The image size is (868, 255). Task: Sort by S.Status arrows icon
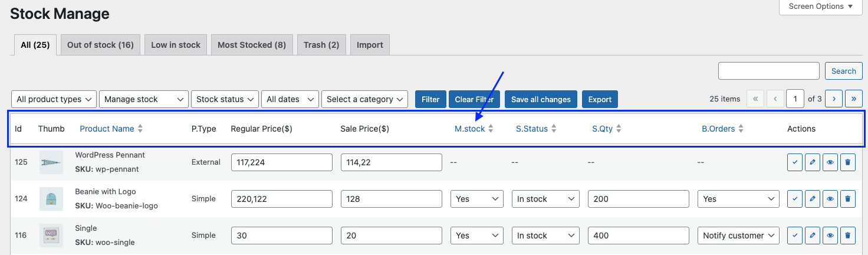[554, 129]
